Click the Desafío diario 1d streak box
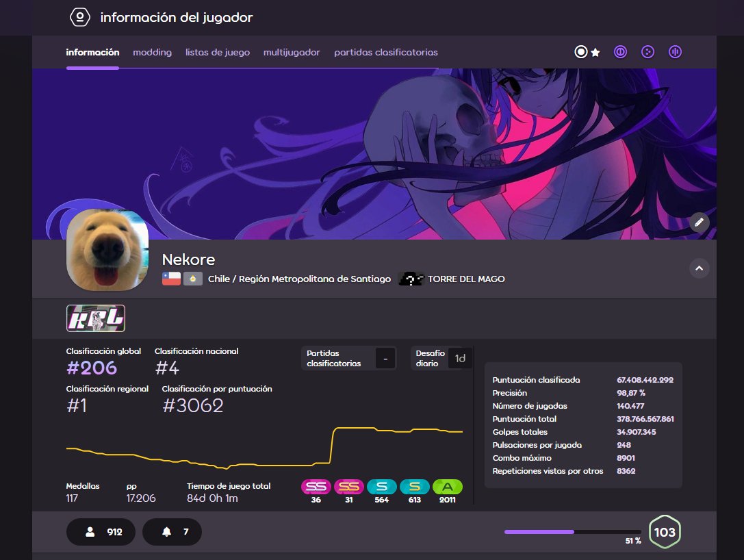 pos(441,358)
